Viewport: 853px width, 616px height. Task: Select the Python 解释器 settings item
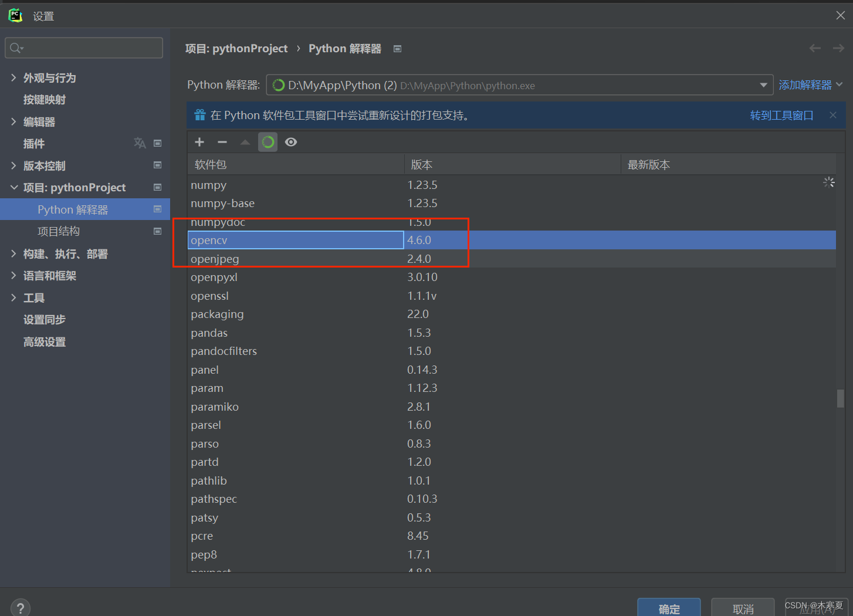pos(85,209)
